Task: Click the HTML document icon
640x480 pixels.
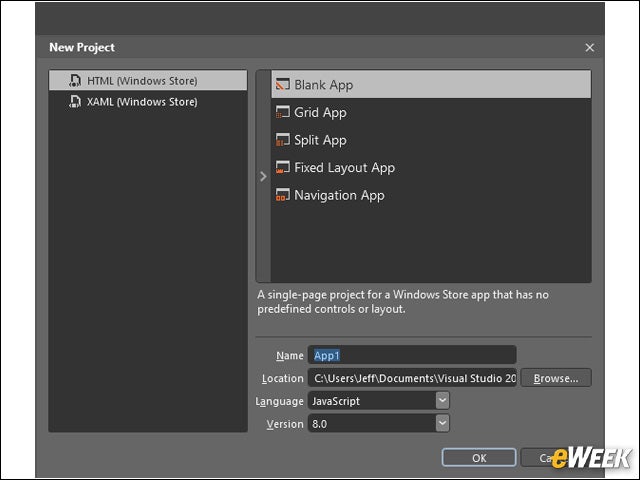Action: [75, 80]
